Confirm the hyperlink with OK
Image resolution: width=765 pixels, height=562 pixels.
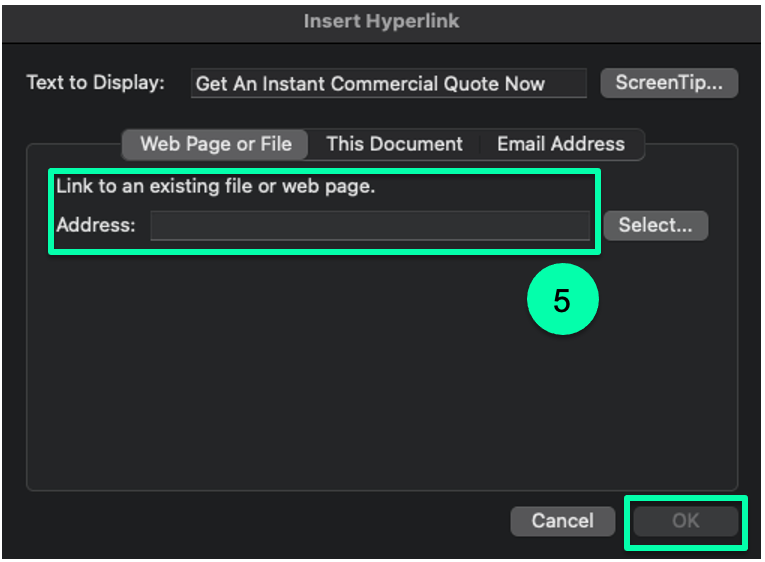click(x=685, y=521)
